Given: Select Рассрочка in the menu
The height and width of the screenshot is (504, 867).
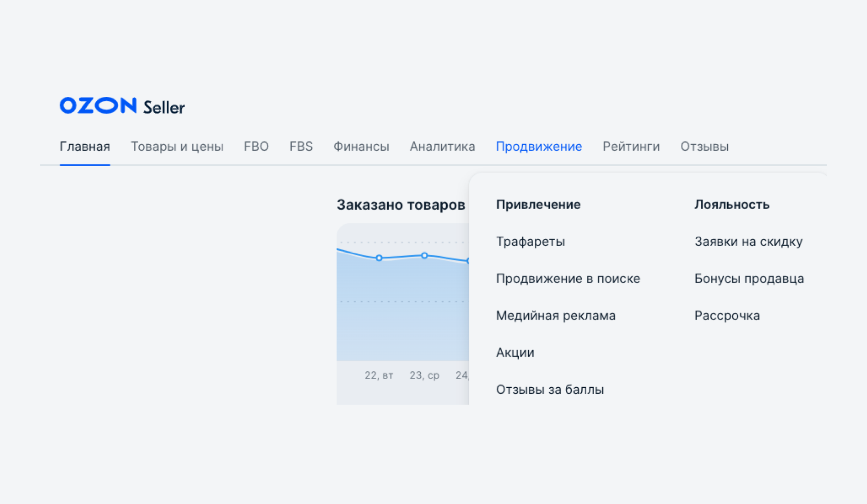Looking at the screenshot, I should 727,315.
